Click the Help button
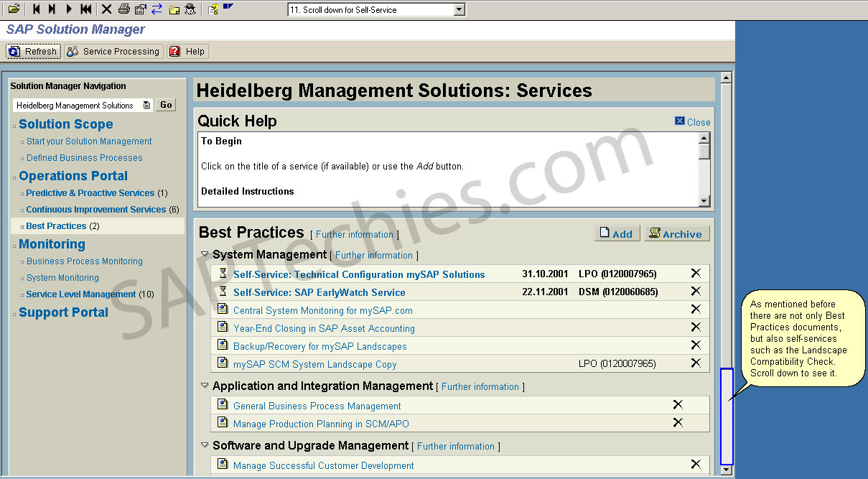868x479 pixels. [187, 52]
